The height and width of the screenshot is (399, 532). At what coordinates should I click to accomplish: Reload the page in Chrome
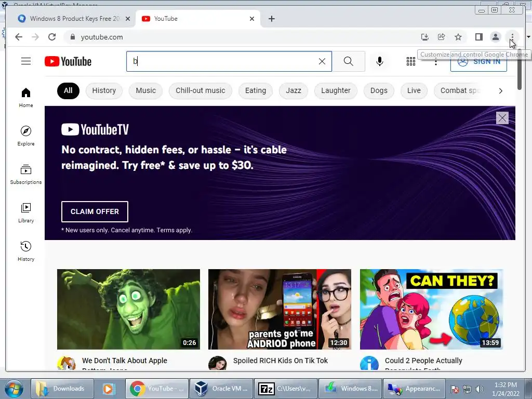(52, 37)
